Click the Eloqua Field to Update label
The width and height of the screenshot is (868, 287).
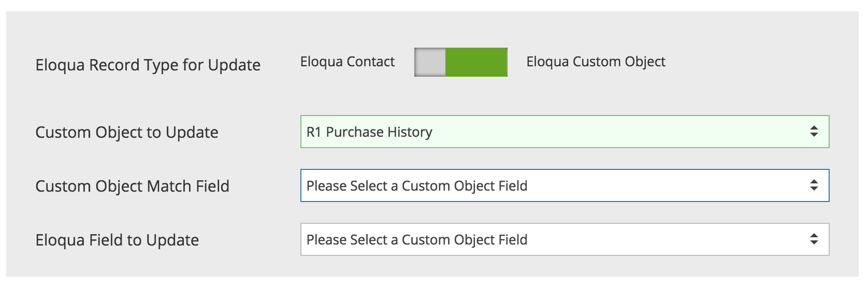pyautogui.click(x=117, y=240)
